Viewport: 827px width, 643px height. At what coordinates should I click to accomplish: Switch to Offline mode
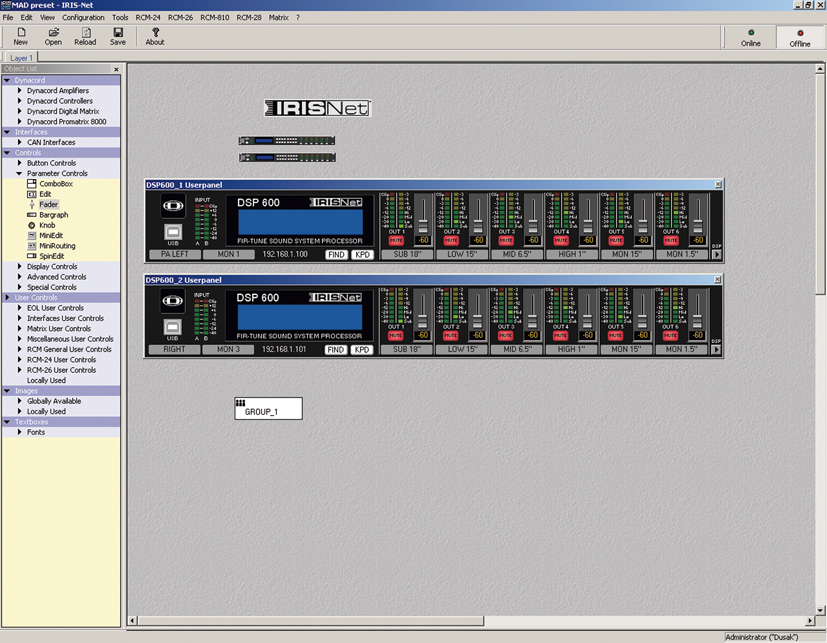click(x=800, y=38)
